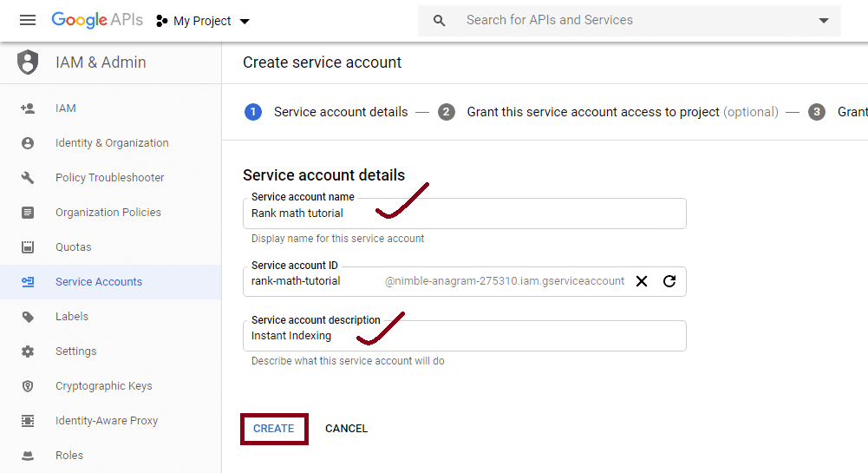
Task: Click the Google APIs logo
Action: [x=97, y=20]
